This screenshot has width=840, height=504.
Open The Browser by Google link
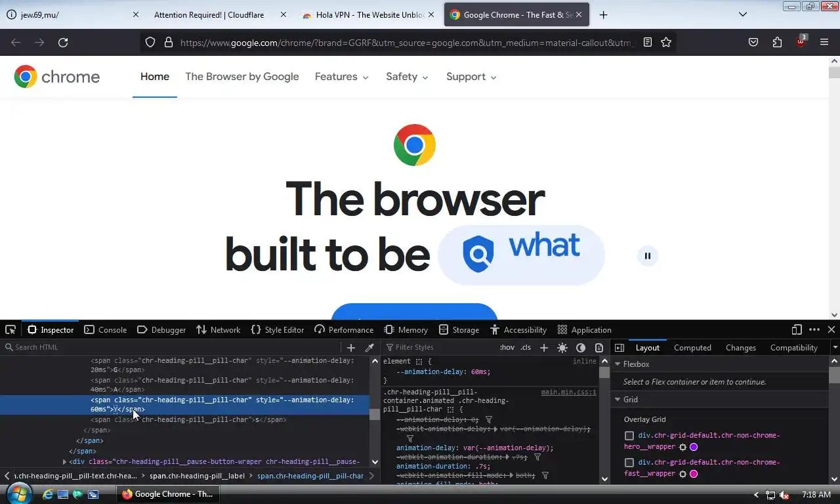tap(242, 77)
